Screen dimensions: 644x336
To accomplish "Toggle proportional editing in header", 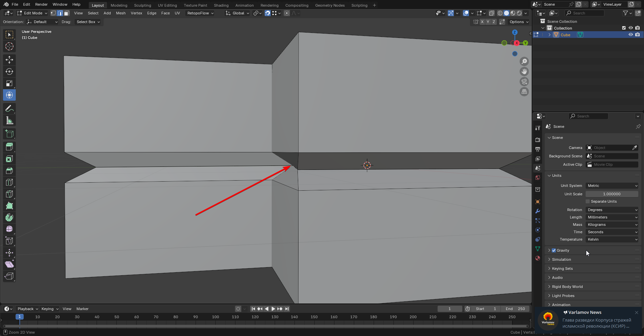I will [x=286, y=13].
